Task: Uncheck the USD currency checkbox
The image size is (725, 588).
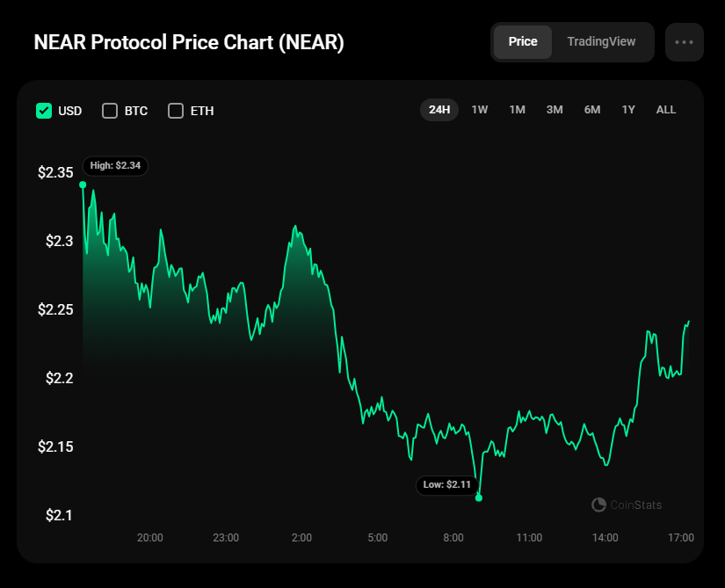Action: pyautogui.click(x=44, y=111)
